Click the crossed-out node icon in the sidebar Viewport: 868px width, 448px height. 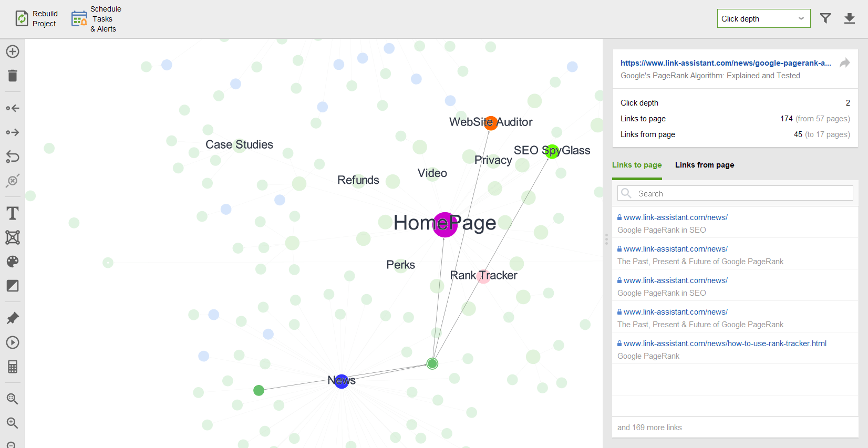click(x=13, y=181)
